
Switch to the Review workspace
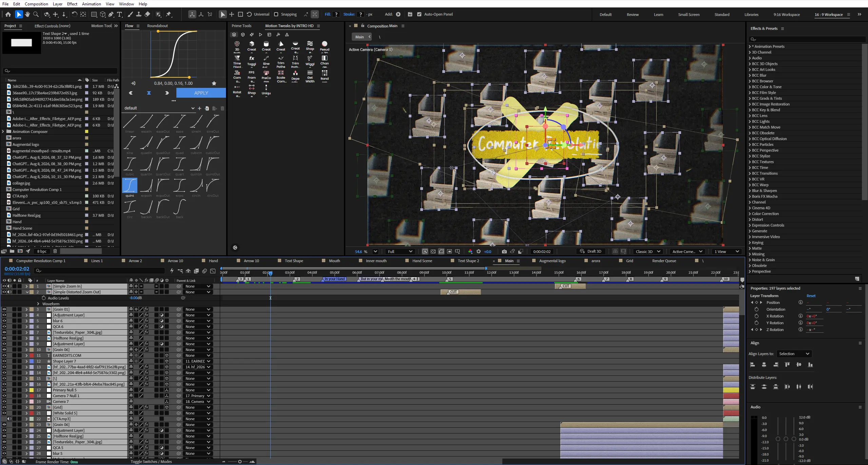click(633, 15)
